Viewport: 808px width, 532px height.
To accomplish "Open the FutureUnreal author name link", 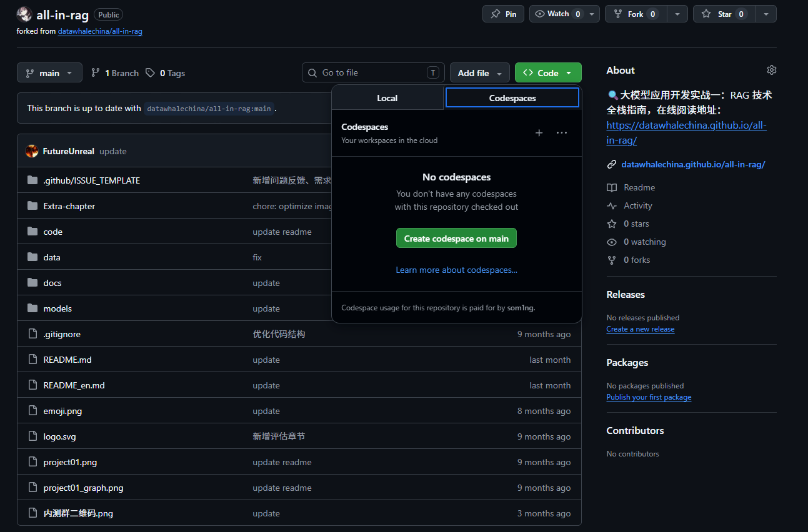I will pyautogui.click(x=69, y=151).
